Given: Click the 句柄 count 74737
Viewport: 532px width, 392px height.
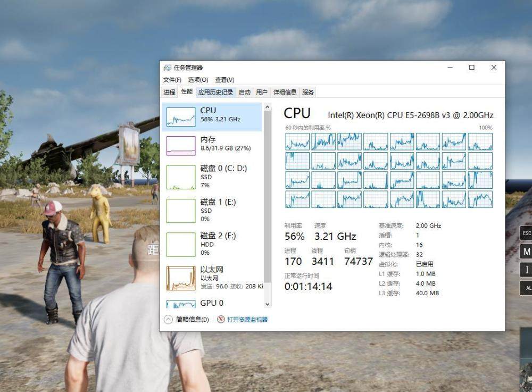Looking at the screenshot, I should pyautogui.click(x=358, y=262).
